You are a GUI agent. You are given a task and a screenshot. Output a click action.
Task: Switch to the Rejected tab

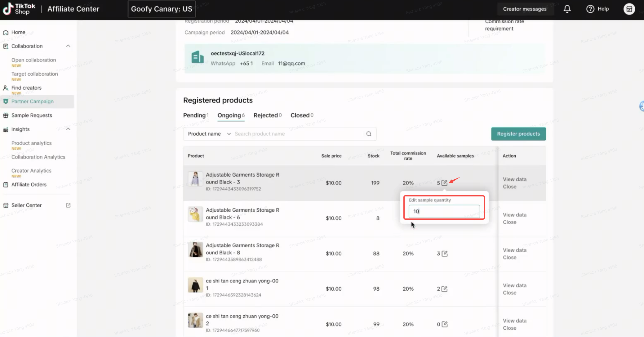coord(267,115)
